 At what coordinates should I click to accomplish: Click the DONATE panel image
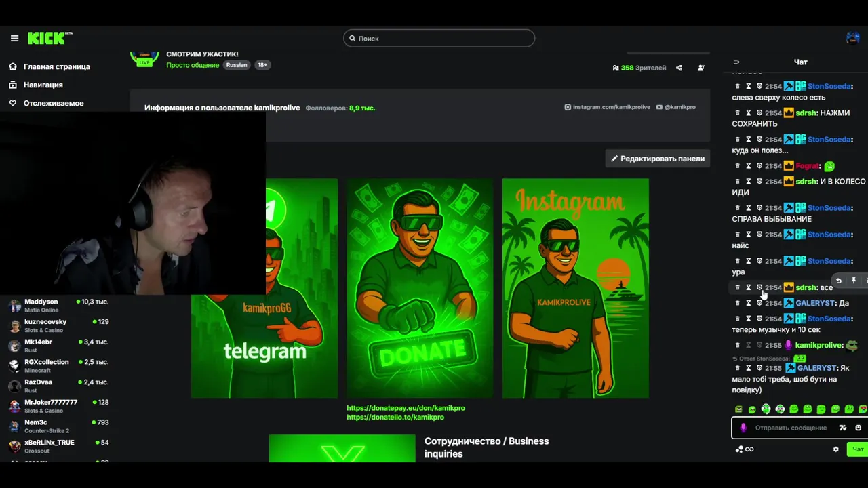pyautogui.click(x=420, y=288)
